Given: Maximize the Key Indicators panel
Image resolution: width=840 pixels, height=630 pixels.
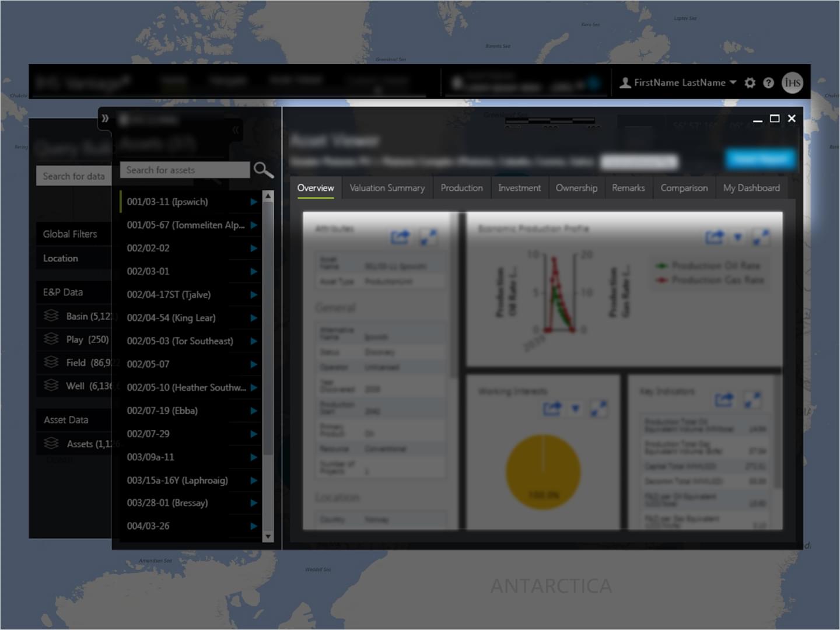Looking at the screenshot, I should tap(752, 400).
